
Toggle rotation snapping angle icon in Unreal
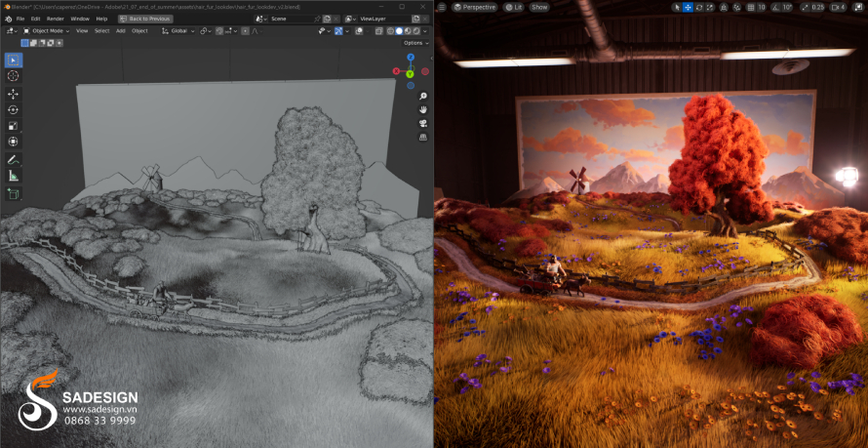(775, 7)
